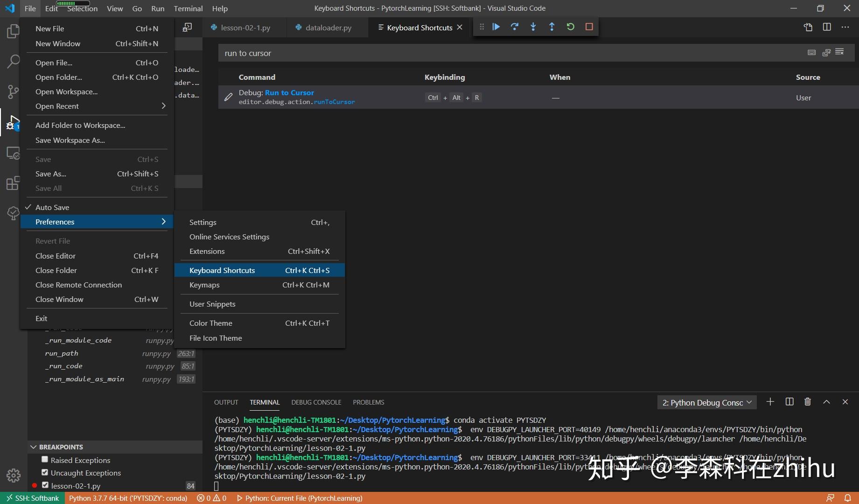The width and height of the screenshot is (859, 504).
Task: Choose Keymaps menu entry
Action: pyautogui.click(x=259, y=285)
